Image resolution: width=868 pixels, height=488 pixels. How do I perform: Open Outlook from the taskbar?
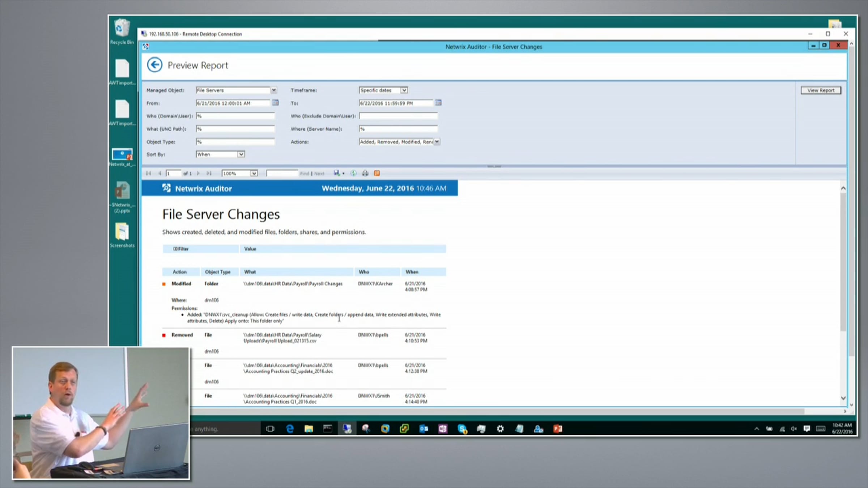point(424,429)
